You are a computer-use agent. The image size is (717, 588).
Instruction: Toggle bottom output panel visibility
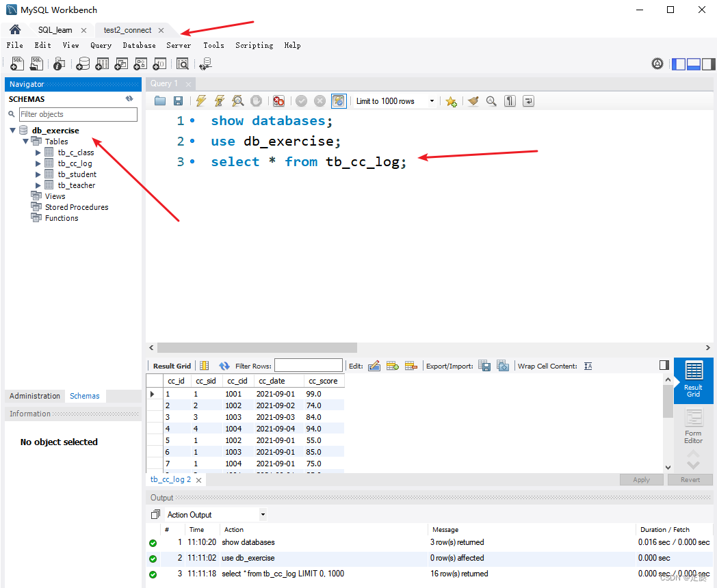[694, 64]
